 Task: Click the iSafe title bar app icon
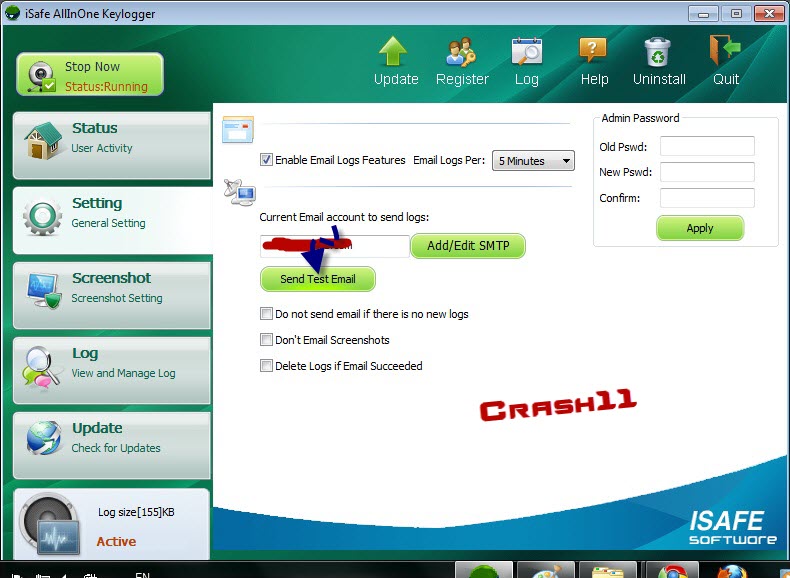12,13
